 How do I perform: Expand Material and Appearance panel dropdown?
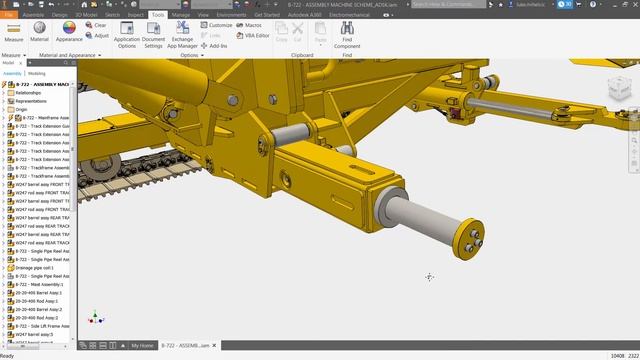(100, 55)
